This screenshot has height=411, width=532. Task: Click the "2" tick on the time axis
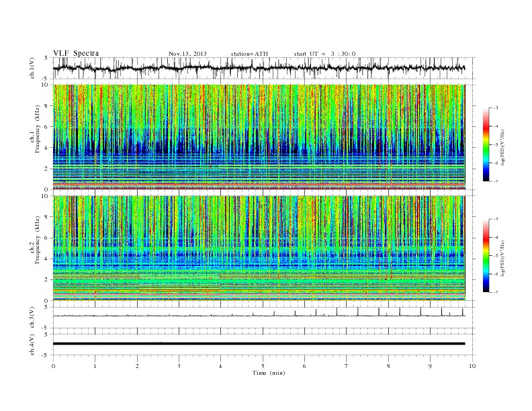pos(137,366)
